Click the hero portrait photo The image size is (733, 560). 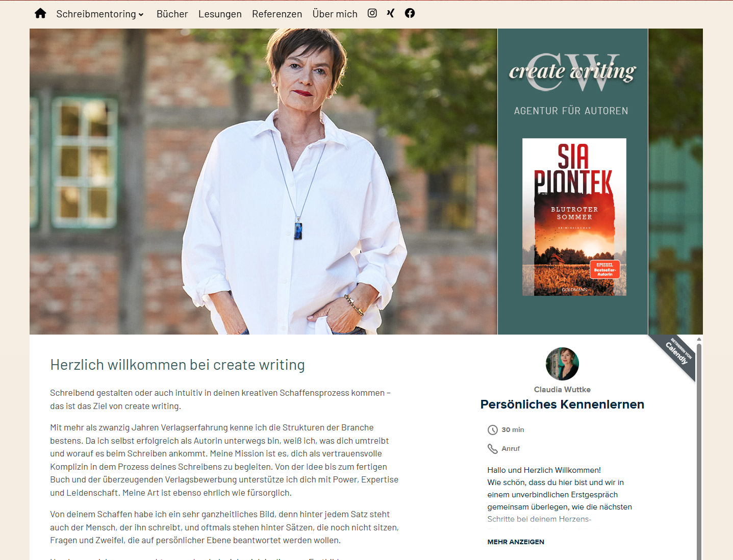[x=263, y=182]
